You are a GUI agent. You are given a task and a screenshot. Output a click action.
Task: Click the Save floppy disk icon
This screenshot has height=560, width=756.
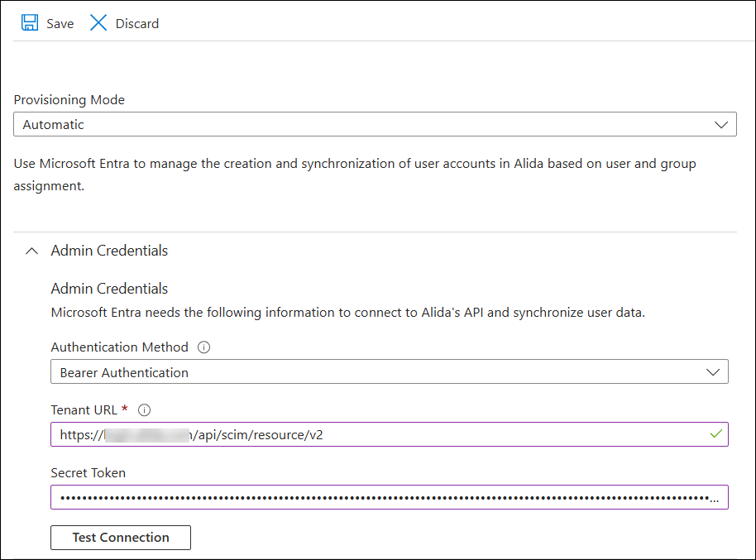[x=30, y=23]
